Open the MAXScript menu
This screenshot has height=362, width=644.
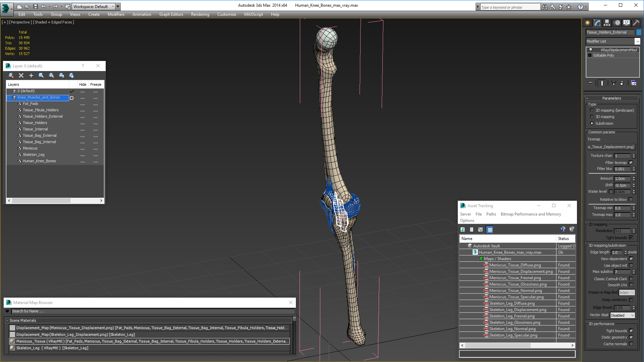coord(254,14)
